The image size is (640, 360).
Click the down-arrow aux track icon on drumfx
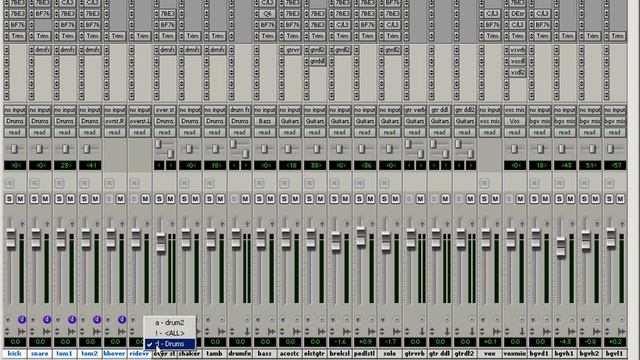point(247,331)
